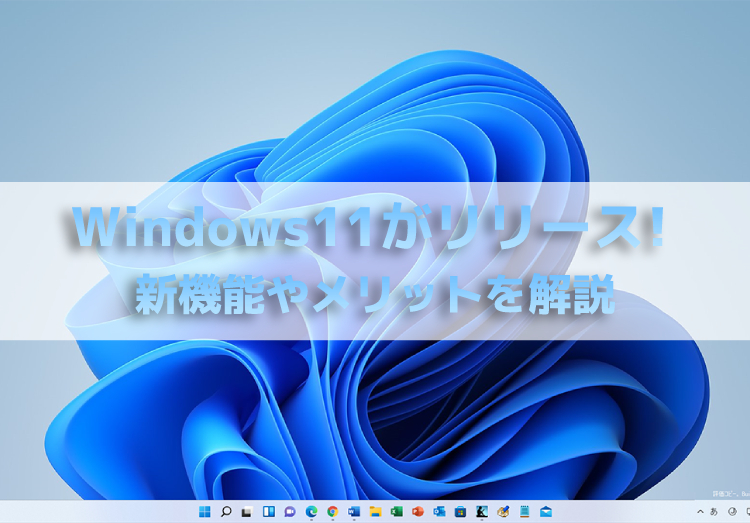Toggle the Japanese IME あ indicator
The width and height of the screenshot is (750, 523).
[x=714, y=512]
